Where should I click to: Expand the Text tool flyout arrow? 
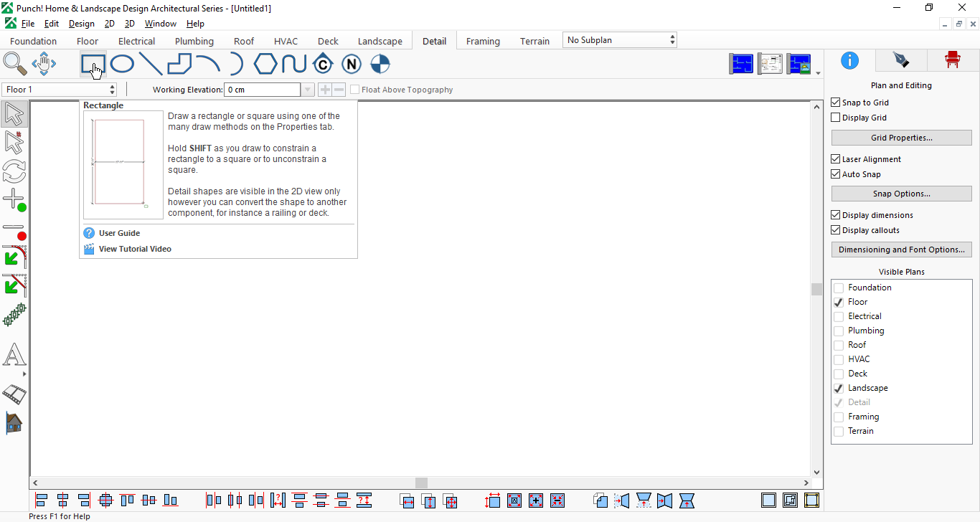click(x=24, y=374)
